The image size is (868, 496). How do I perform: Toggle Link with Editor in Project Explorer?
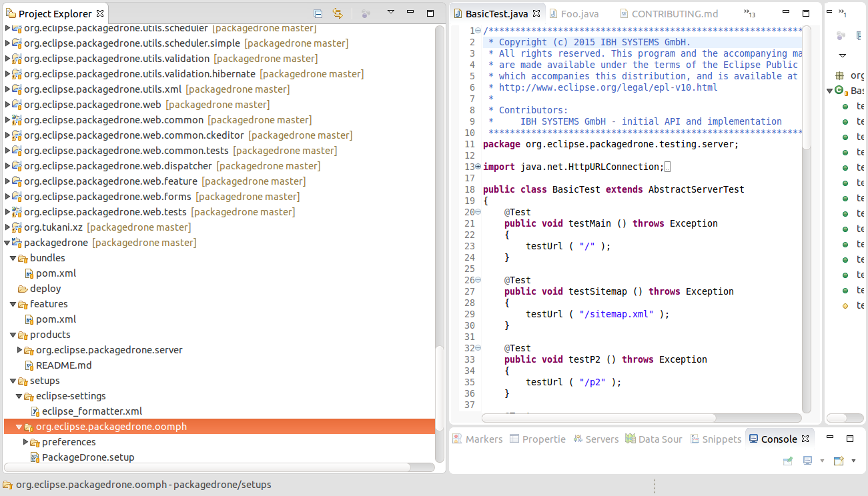click(x=338, y=13)
